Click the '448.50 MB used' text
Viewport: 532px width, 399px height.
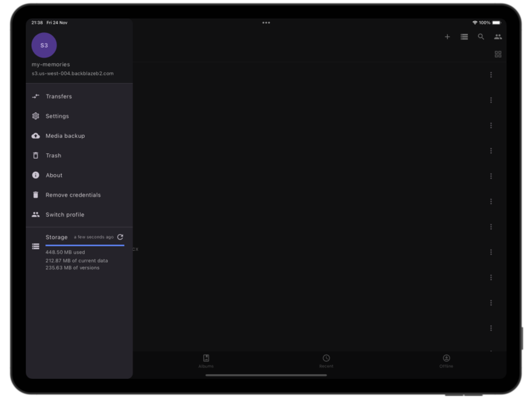(65, 252)
